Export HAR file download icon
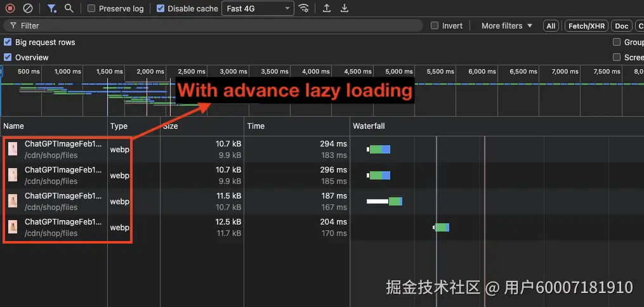The image size is (644, 307). pos(344,8)
